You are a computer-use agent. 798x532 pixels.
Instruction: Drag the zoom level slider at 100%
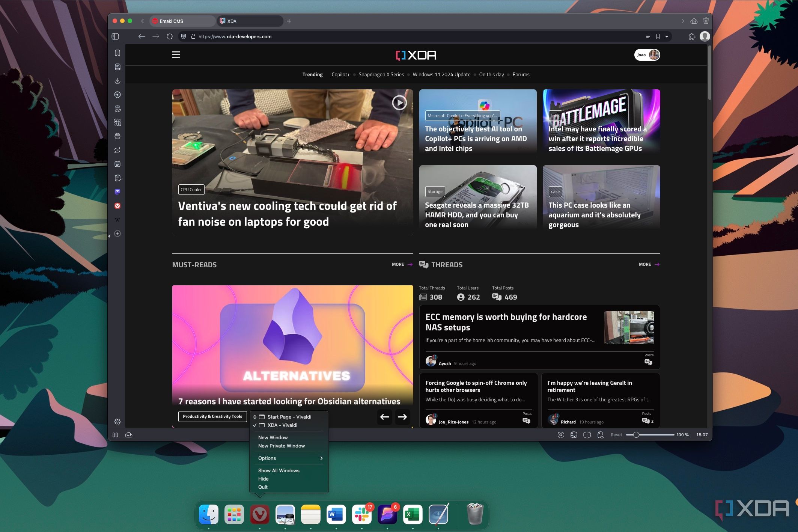[637, 435]
